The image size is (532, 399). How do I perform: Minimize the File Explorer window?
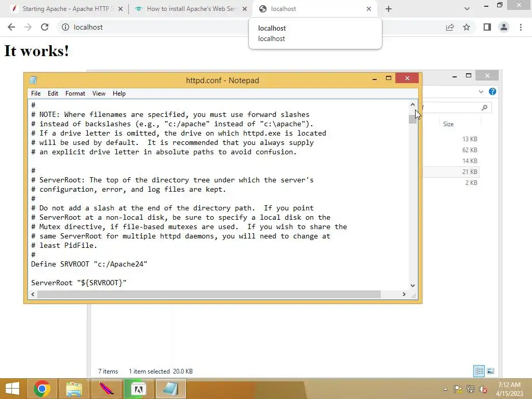click(455, 76)
